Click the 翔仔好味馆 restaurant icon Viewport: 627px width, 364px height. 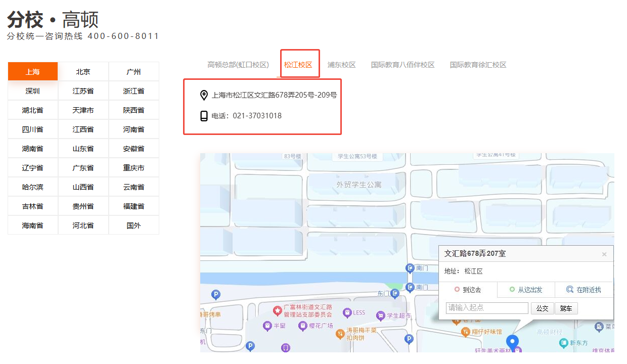466,332
